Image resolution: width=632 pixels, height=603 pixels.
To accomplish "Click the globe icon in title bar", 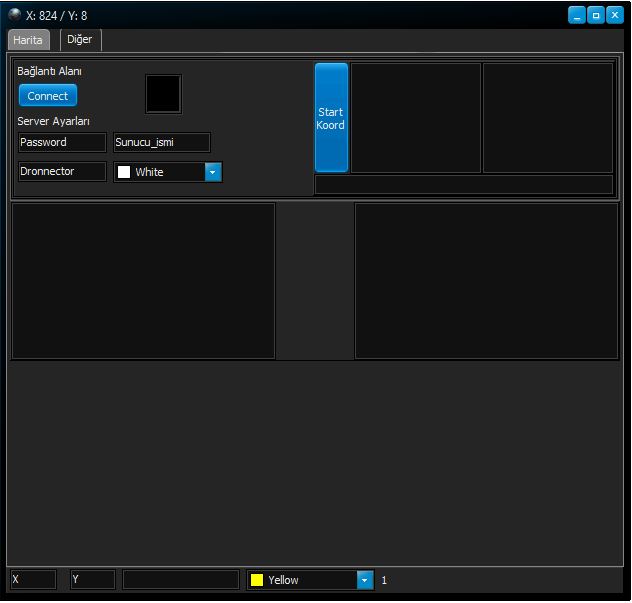I will [15, 15].
